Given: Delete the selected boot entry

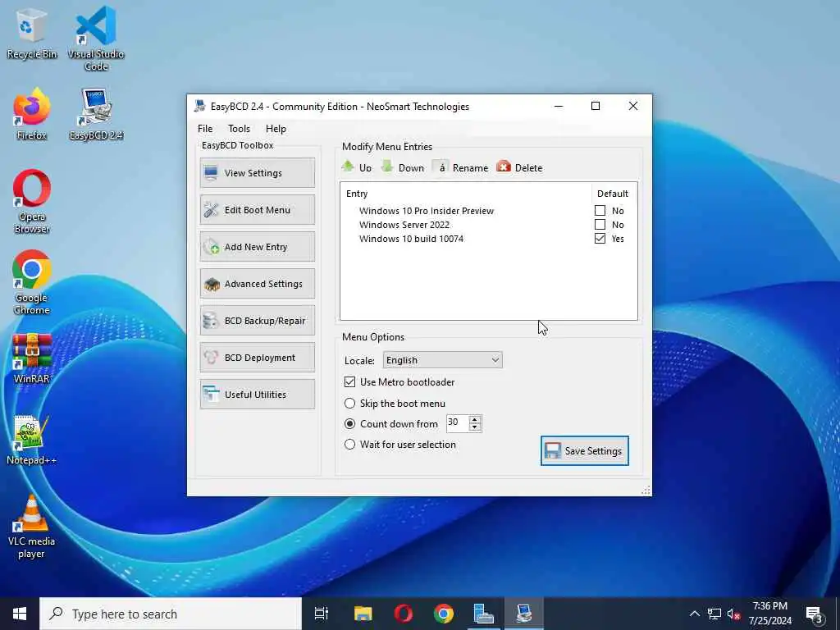Looking at the screenshot, I should point(519,167).
